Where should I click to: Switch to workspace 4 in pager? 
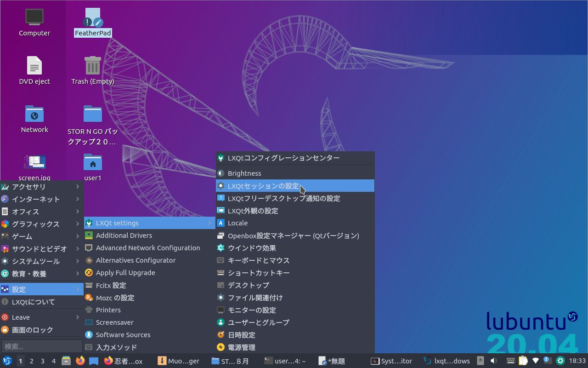tap(53, 361)
